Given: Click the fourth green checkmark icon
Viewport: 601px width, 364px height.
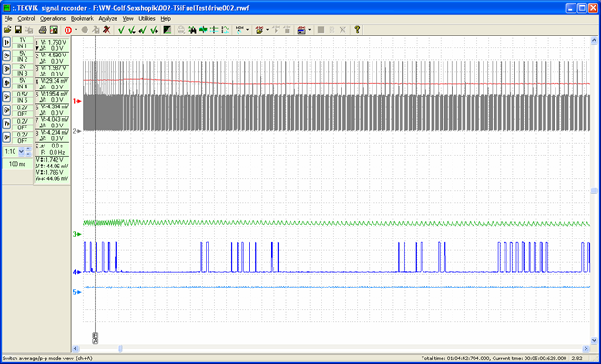Looking at the screenshot, I should pyautogui.click(x=154, y=29).
